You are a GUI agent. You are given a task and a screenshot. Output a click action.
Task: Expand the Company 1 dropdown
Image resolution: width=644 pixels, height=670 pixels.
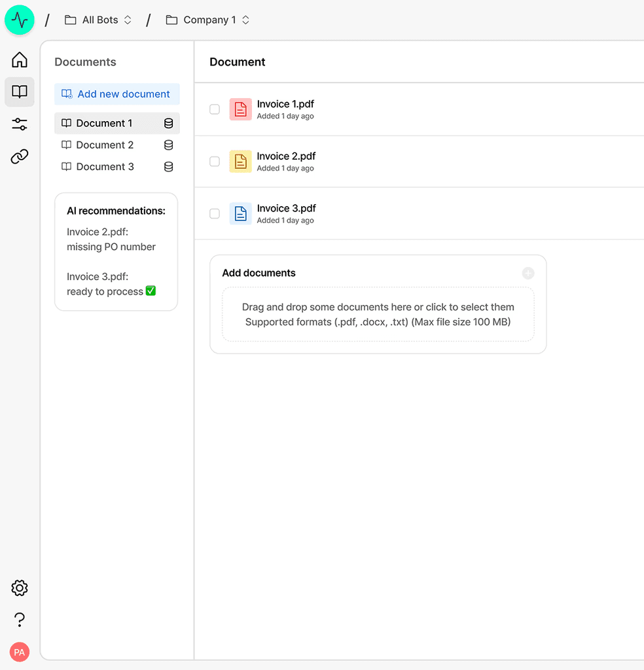click(x=245, y=20)
